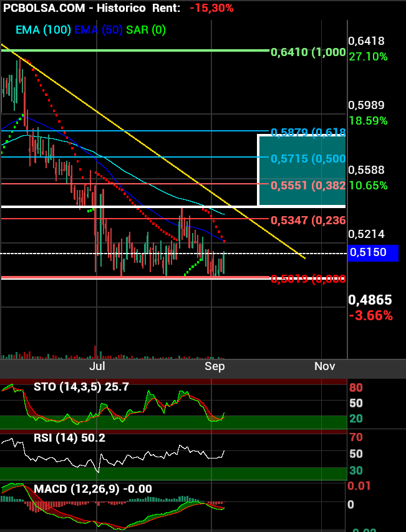Click the EMA (100) indicator label
The width and height of the screenshot is (406, 532).
[x=43, y=29]
